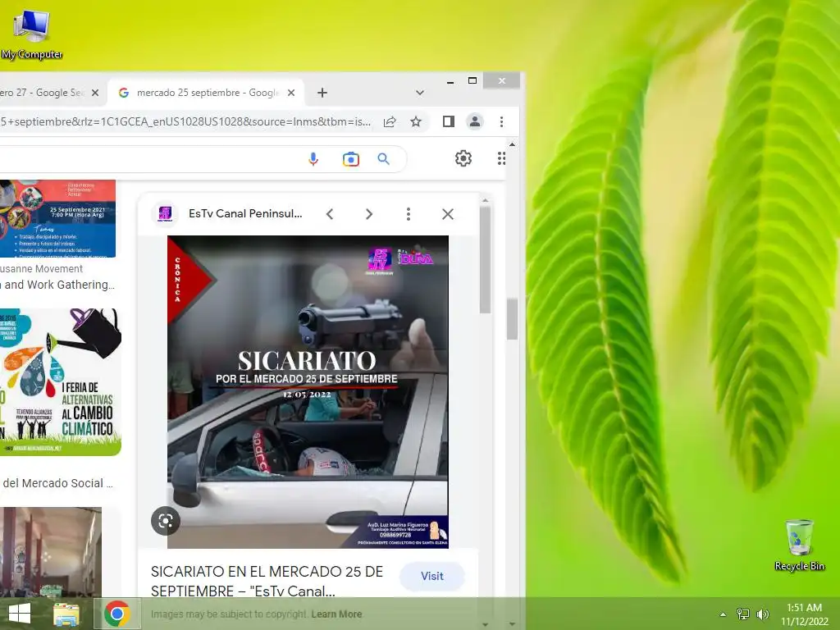Click the image preview panel scrollbar thumb
This screenshot has height=630, width=840.
pos(486,259)
